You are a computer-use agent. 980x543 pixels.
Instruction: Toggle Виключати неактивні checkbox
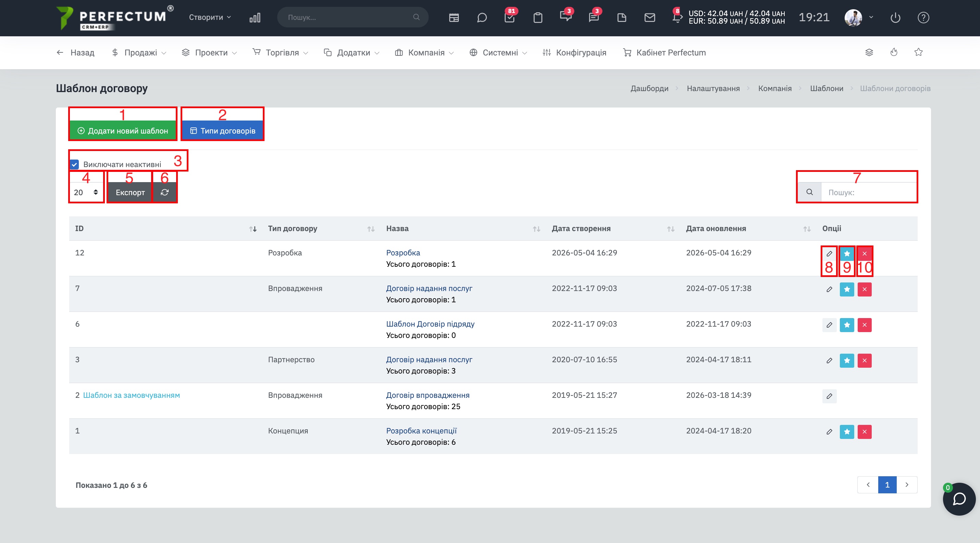[x=75, y=165]
